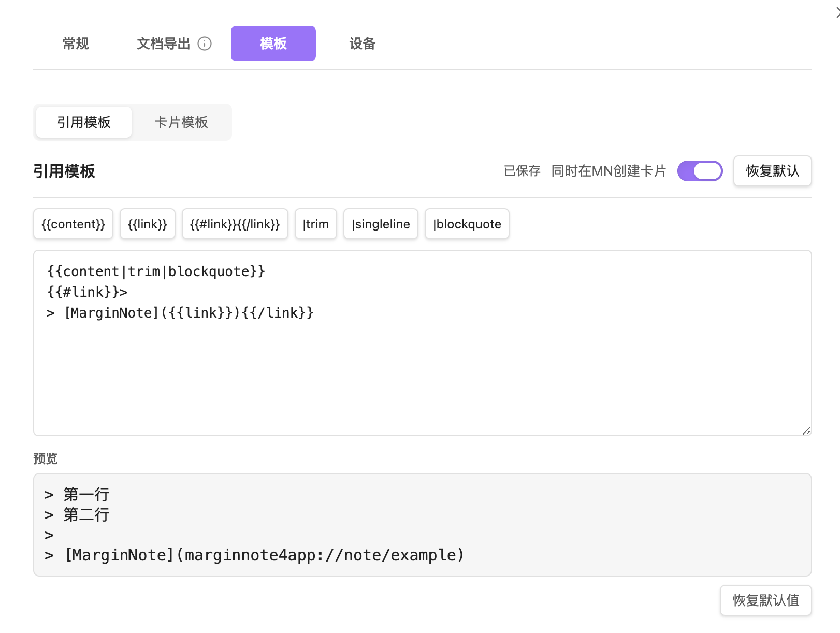
Task: Switch to the 卡片模板 segment
Action: 181,122
